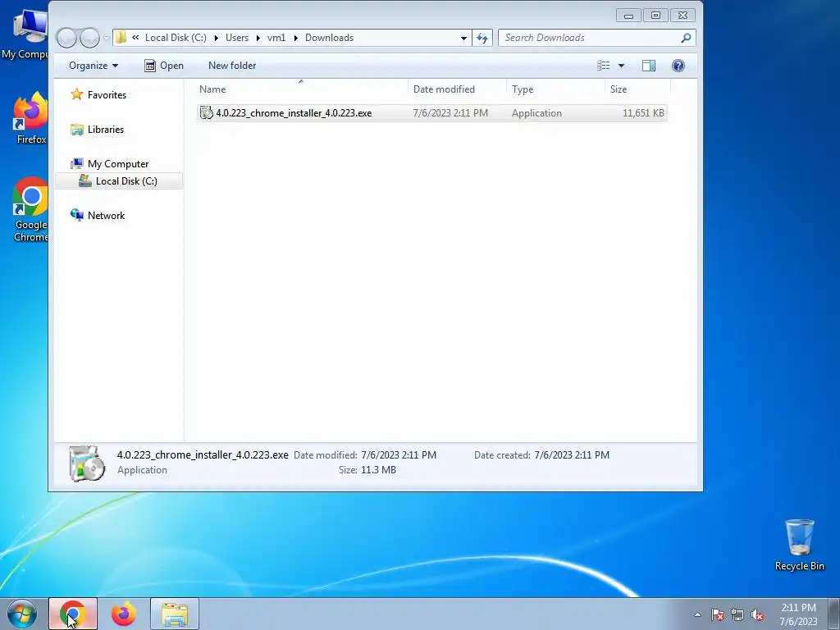Screen dimensions: 840x630
Task: Click New folder in the toolbar
Action: (x=232, y=66)
